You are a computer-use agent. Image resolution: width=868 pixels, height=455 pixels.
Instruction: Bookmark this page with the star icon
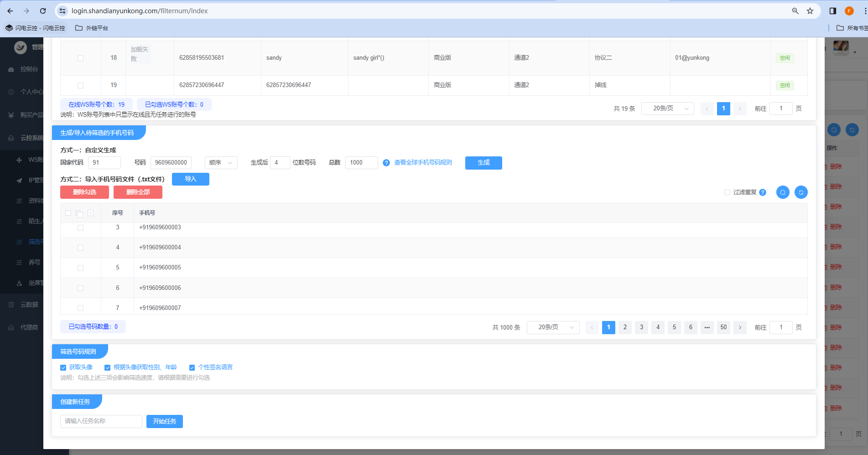pos(810,11)
